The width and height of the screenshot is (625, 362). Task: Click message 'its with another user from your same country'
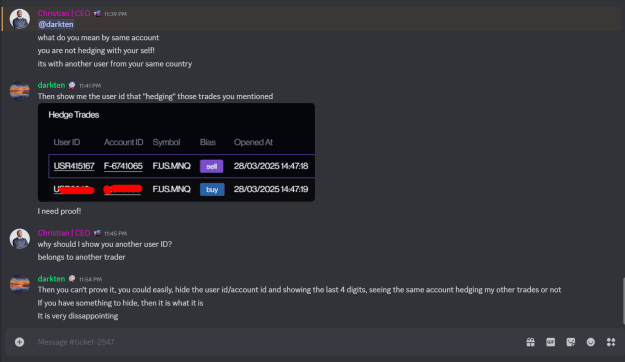click(x=115, y=64)
